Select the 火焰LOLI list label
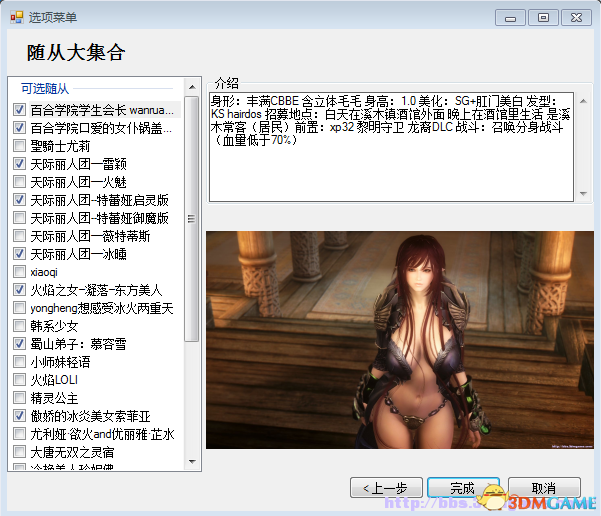 [x=54, y=380]
